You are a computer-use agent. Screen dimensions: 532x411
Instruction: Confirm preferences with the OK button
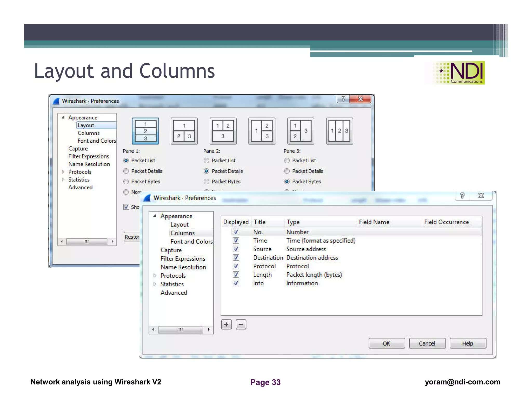point(387,343)
